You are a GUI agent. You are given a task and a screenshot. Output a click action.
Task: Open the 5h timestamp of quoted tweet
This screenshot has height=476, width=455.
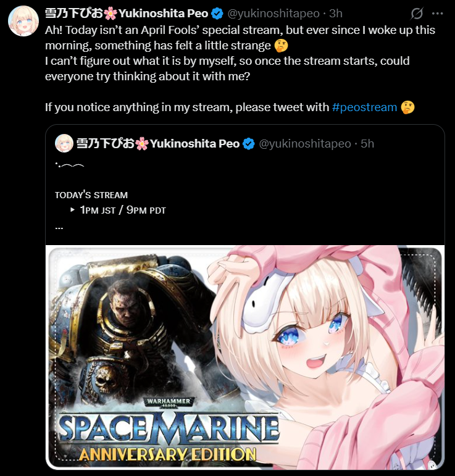(367, 144)
